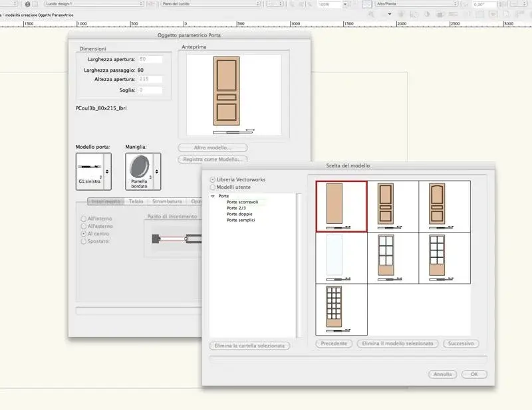The image size is (532, 410).
Task: Select the plain flat door model thumbnail
Action: pyautogui.click(x=341, y=207)
